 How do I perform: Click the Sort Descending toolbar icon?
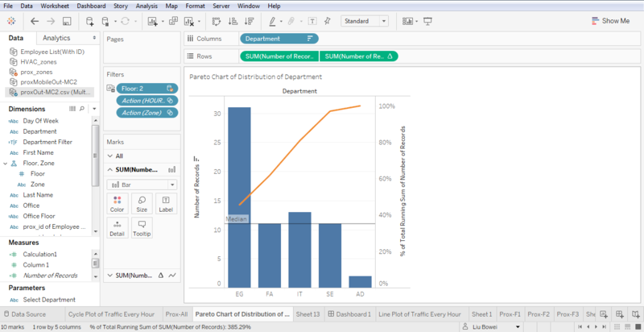(249, 22)
